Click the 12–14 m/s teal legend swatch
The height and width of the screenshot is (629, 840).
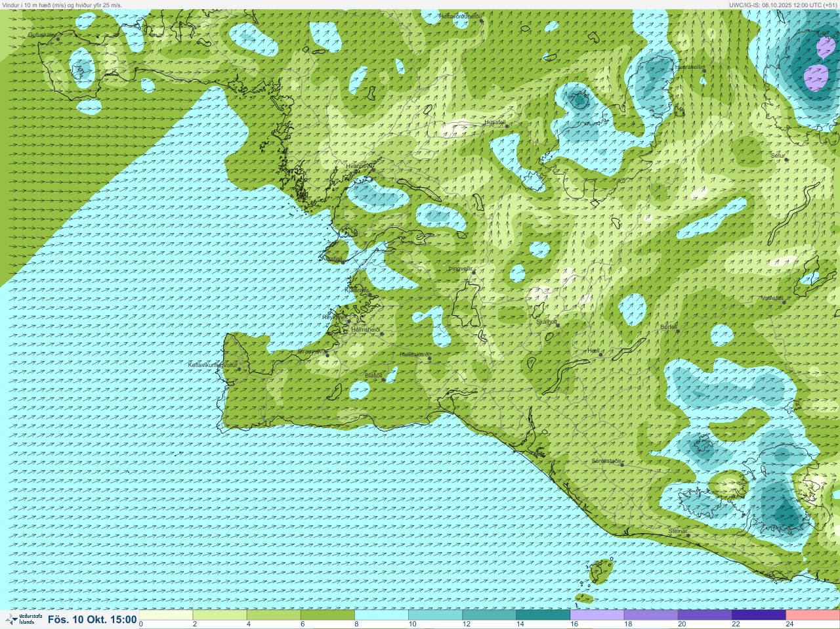489,615
